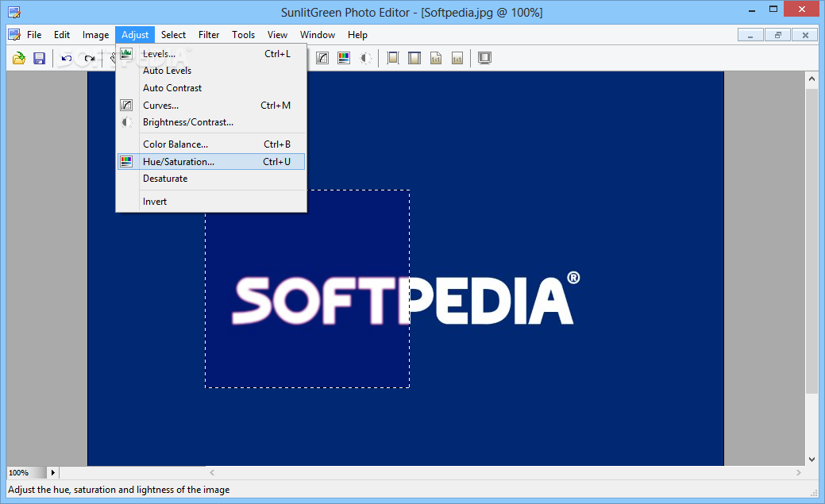Image resolution: width=825 pixels, height=504 pixels.
Task: Click the first 1:1 actual size icon
Action: [436, 58]
